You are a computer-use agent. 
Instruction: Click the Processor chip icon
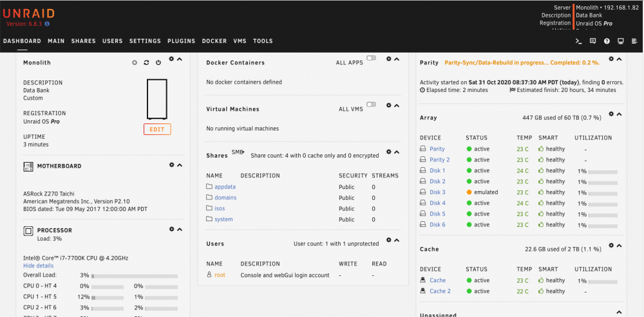[x=28, y=231]
